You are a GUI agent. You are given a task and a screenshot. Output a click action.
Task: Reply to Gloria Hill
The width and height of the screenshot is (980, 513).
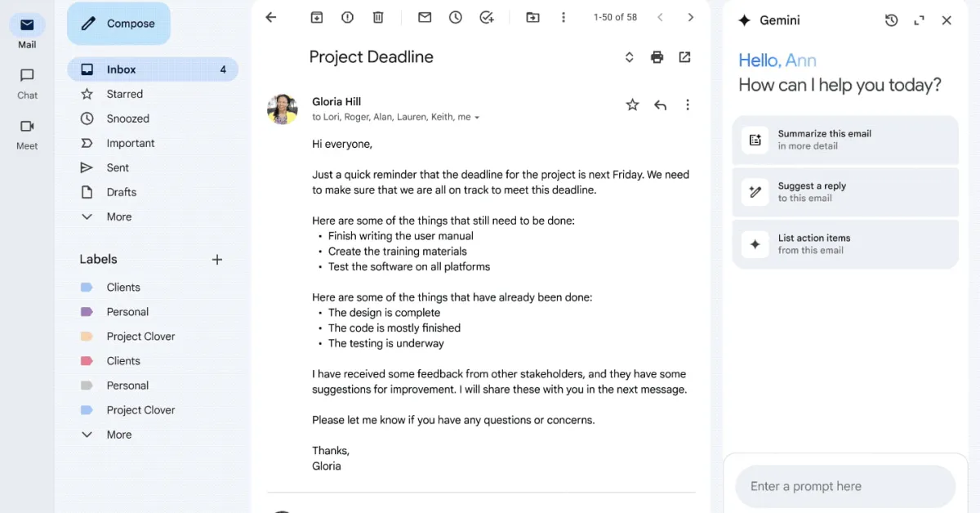(660, 105)
